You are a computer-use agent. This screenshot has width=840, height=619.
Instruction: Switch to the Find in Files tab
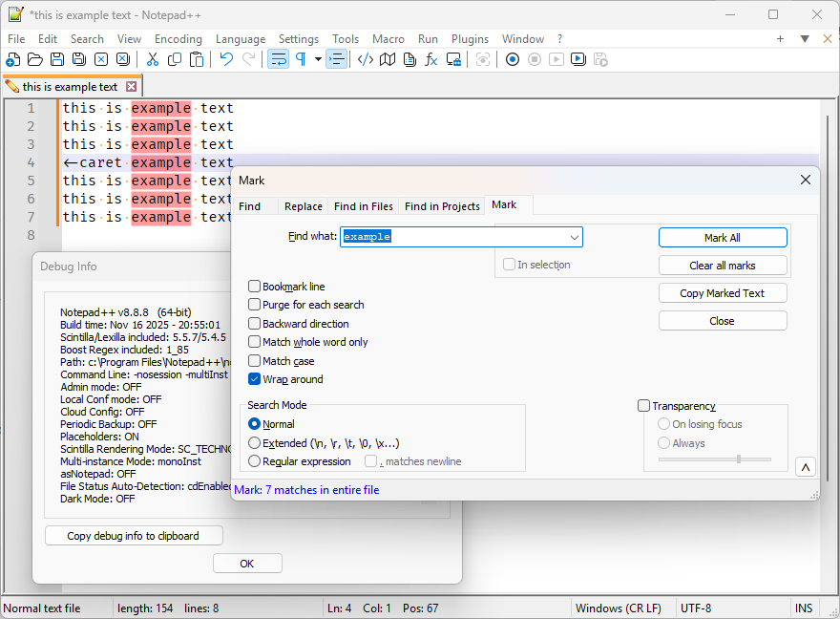click(363, 206)
